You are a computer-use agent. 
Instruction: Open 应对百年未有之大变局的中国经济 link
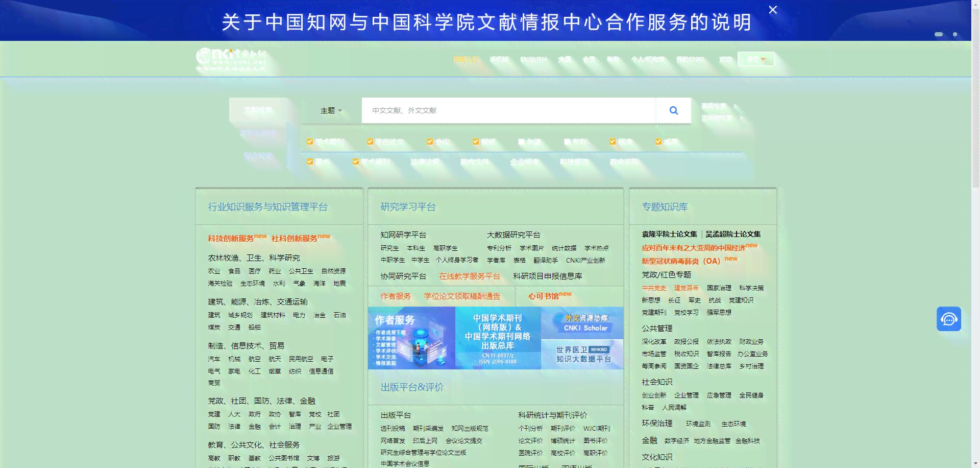[x=693, y=248]
